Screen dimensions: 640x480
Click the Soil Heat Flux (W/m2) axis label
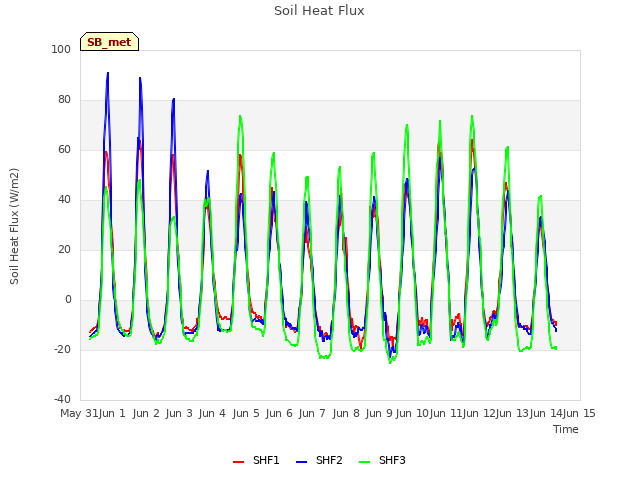click(x=14, y=226)
